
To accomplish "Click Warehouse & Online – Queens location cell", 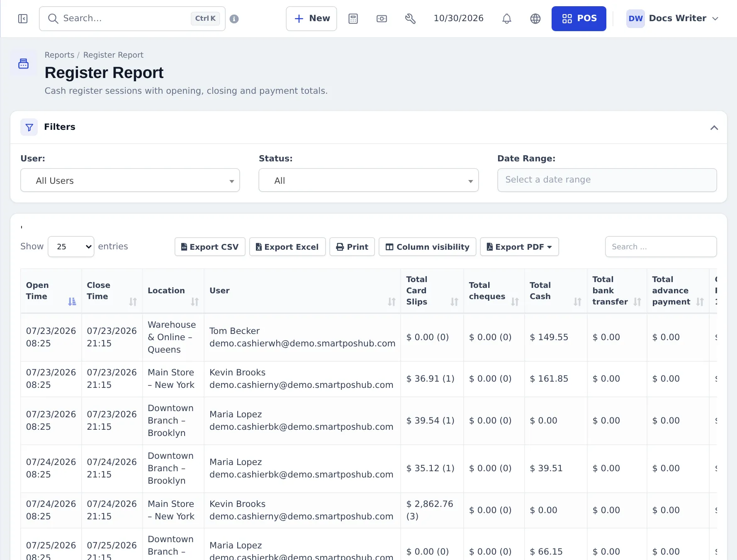I will 173,337.
